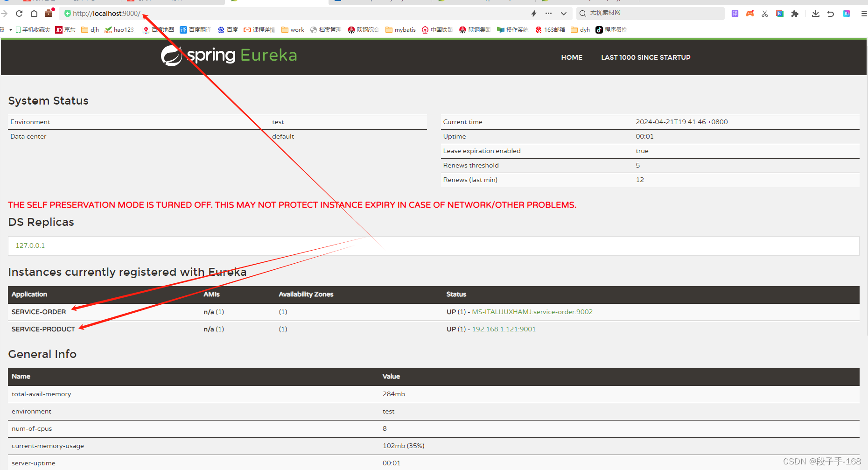Click the Renews (last min) label
Image resolution: width=868 pixels, height=470 pixels.
pyautogui.click(x=470, y=180)
